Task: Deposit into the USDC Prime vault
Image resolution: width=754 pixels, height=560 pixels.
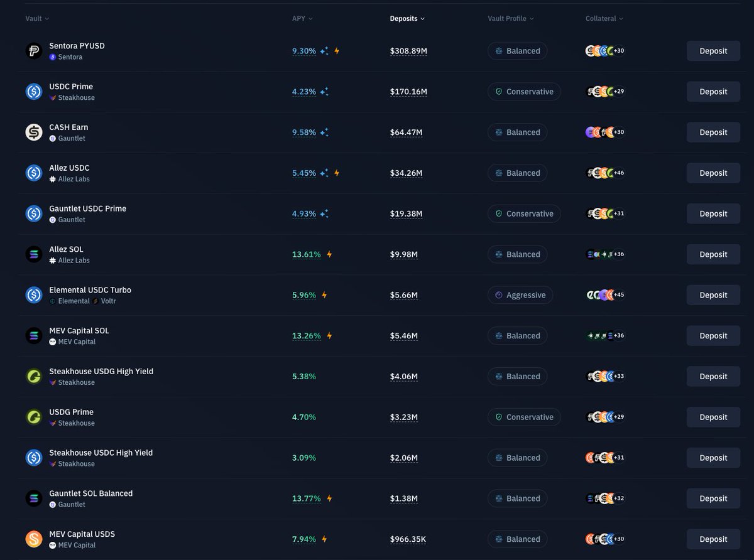Action: pos(713,92)
